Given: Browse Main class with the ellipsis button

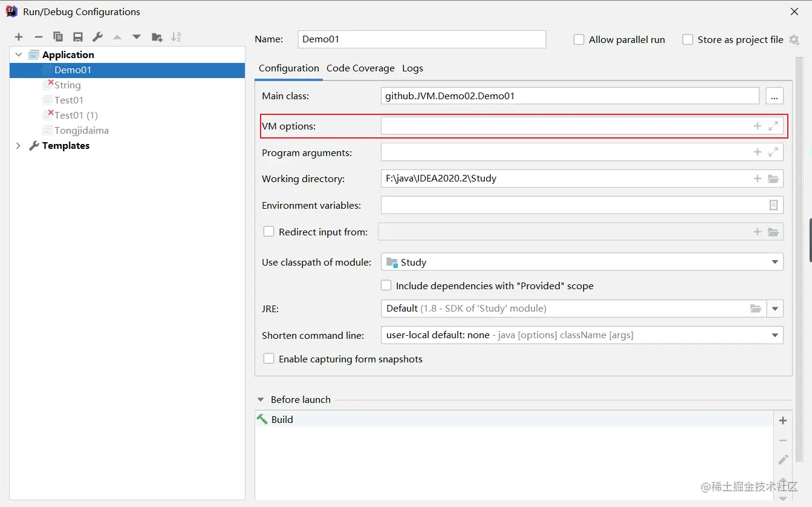Looking at the screenshot, I should tap(775, 96).
